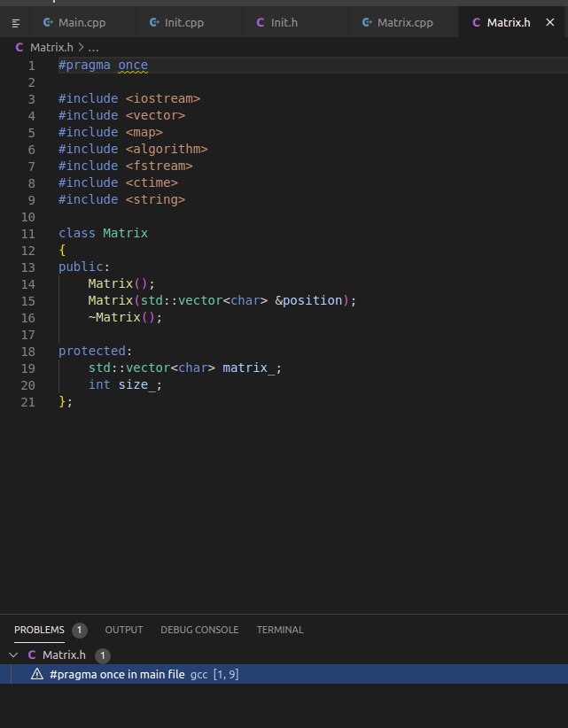
Task: Click 'protected:' on line 18
Action: [x=96, y=351]
